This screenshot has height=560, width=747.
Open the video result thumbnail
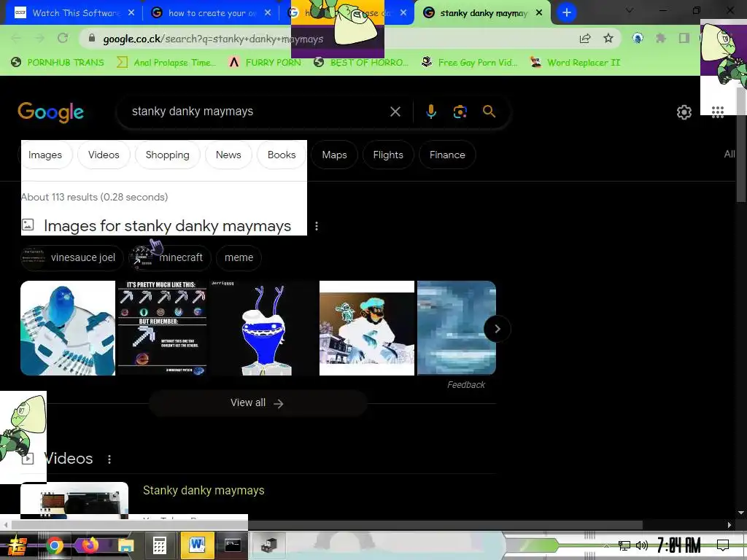point(74,501)
